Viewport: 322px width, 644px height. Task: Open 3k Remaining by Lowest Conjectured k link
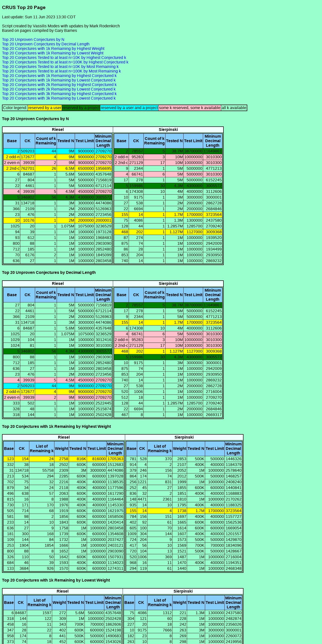(59, 98)
